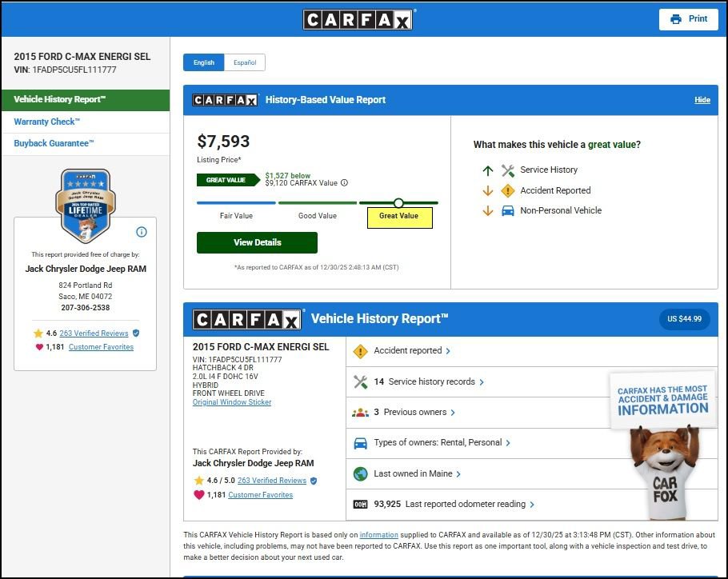This screenshot has height=579, width=728.
Task: Expand the Accident reported row chevron
Action: coord(448,351)
